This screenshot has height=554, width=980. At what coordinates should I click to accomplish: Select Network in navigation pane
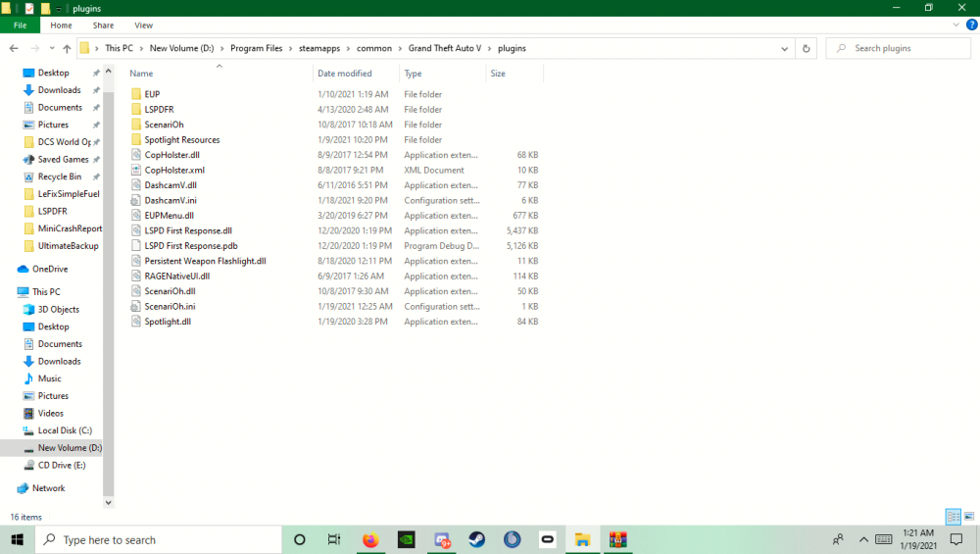(48, 488)
